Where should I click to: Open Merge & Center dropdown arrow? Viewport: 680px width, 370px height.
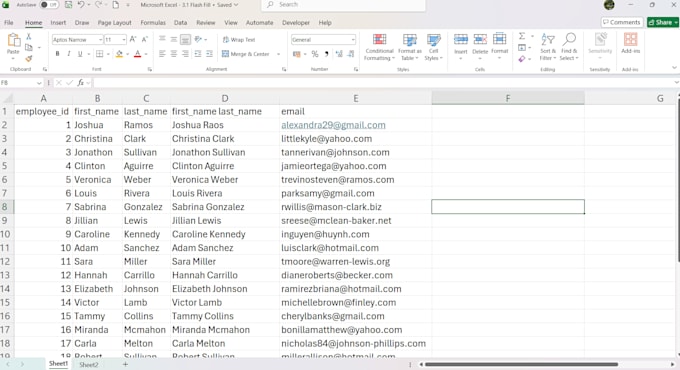point(278,54)
